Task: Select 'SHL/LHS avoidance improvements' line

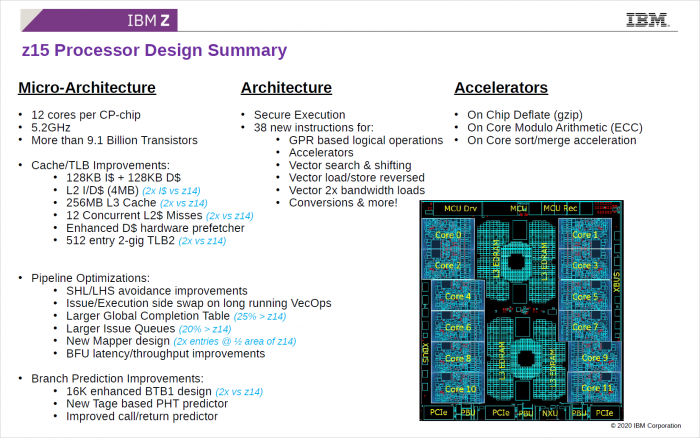Action: (x=157, y=291)
